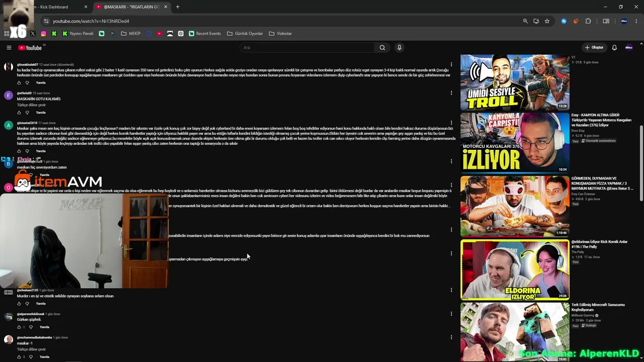This screenshot has width=644, height=362.
Task: Open YouTube notifications bell
Action: [x=614, y=48]
